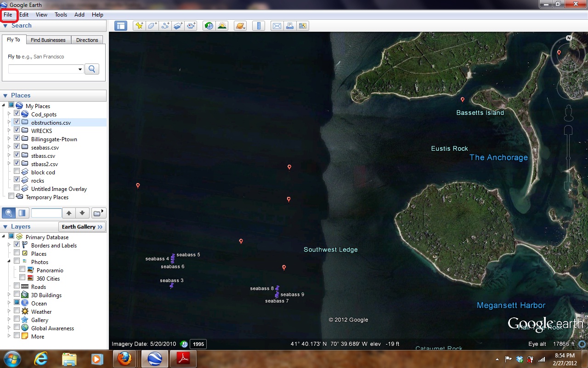The height and width of the screenshot is (368, 588).
Task: Check the Panoramio layer checkbox
Action: click(23, 270)
